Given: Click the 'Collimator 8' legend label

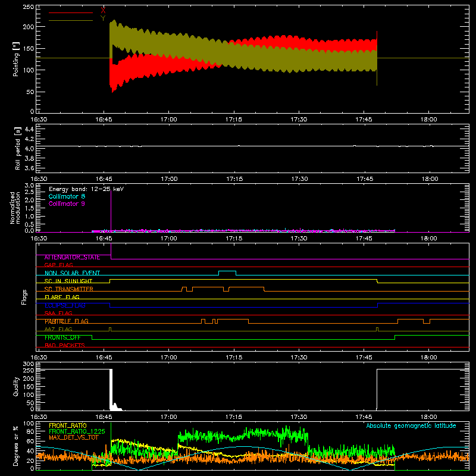Looking at the screenshot, I should (67, 196).
